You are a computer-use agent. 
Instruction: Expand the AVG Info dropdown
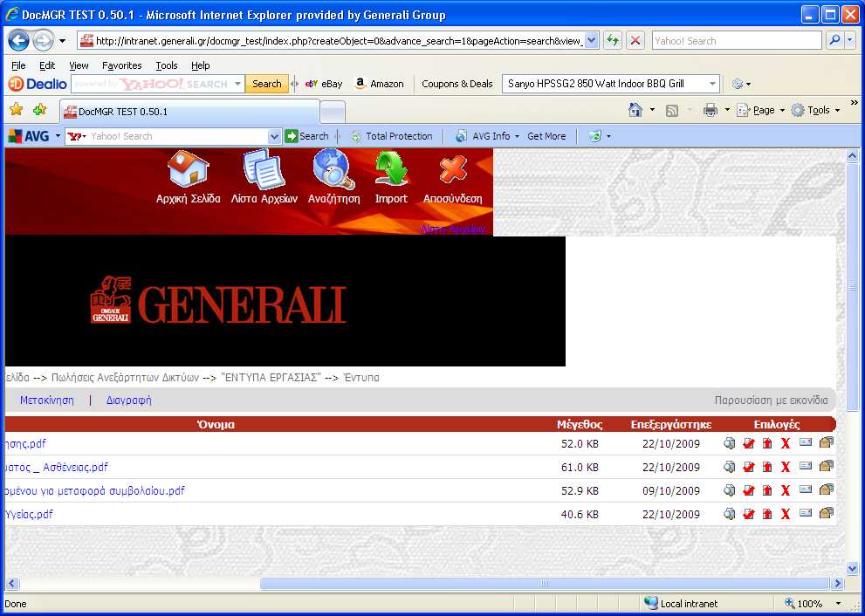coord(517,136)
